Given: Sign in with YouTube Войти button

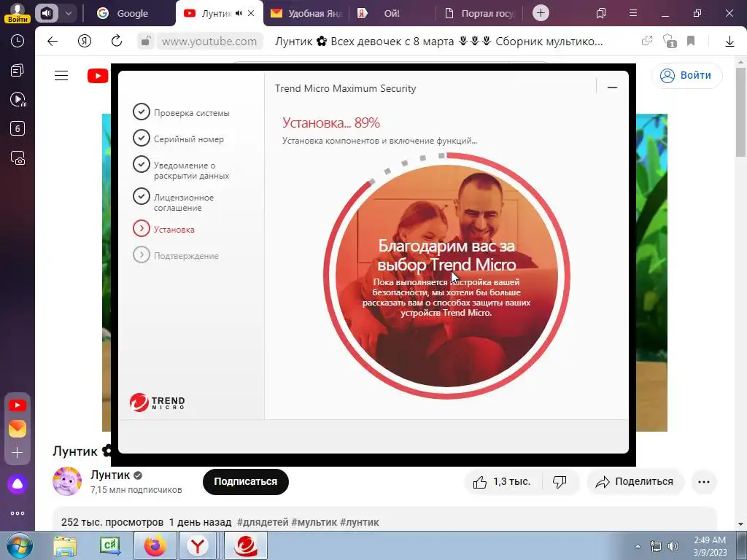Looking at the screenshot, I should click(687, 75).
